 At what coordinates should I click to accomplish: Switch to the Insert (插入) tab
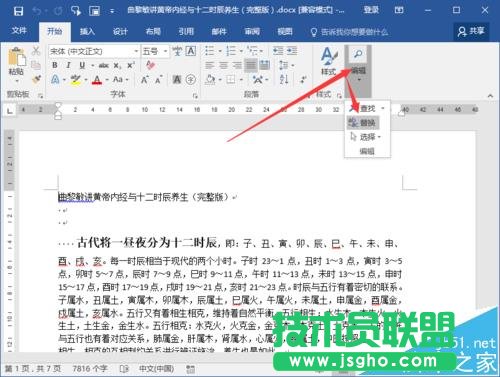(x=87, y=32)
